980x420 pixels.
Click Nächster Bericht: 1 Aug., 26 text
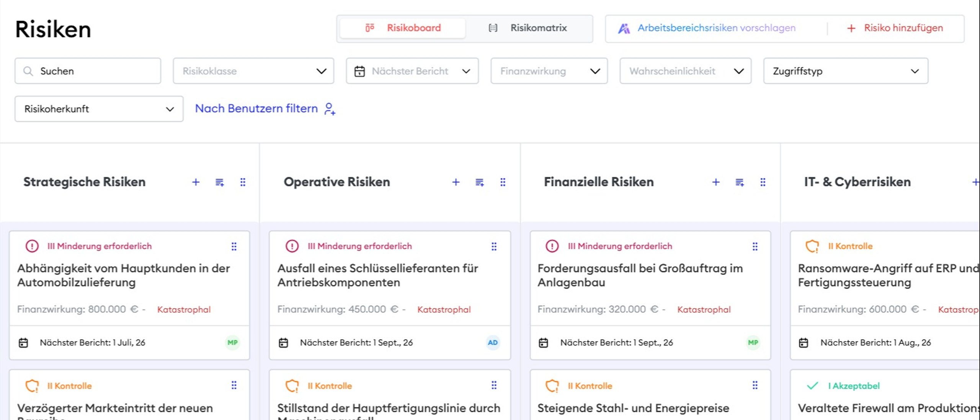[x=875, y=343]
